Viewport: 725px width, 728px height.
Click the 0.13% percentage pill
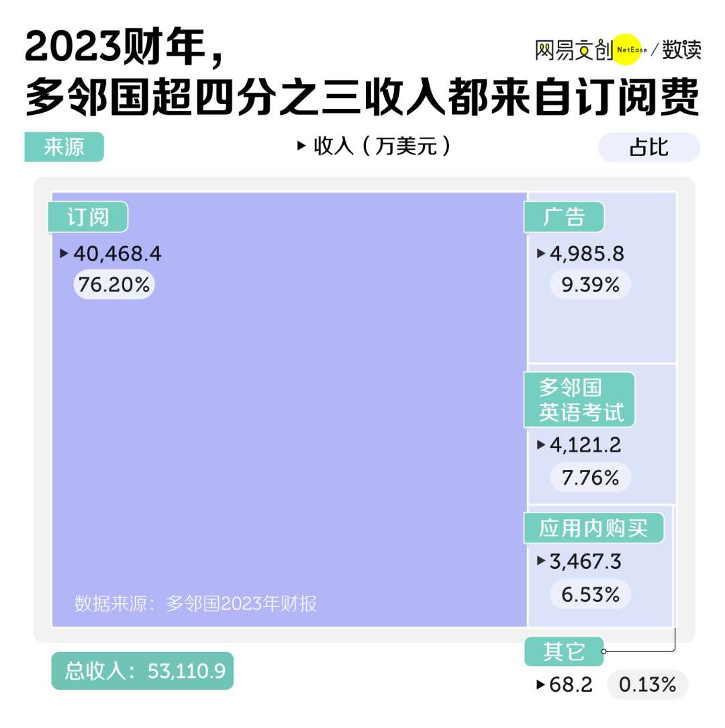tap(648, 684)
